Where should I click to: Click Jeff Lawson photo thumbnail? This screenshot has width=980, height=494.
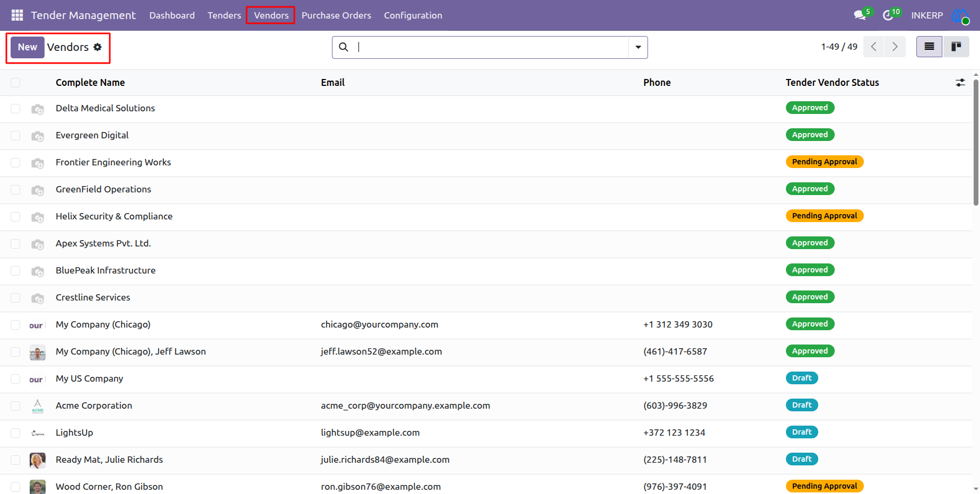coord(38,352)
